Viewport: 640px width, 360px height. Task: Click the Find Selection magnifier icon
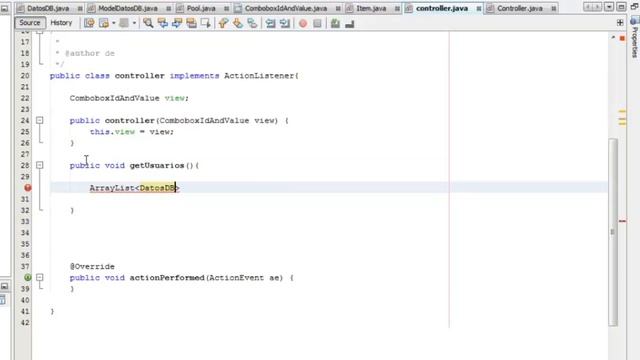148,23
